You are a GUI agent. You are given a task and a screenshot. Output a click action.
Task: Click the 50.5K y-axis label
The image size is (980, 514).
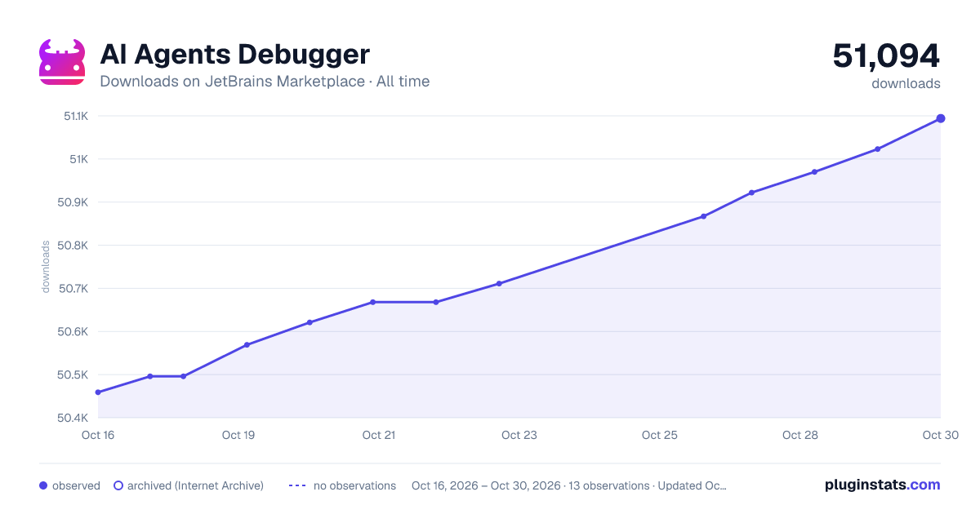click(73, 375)
